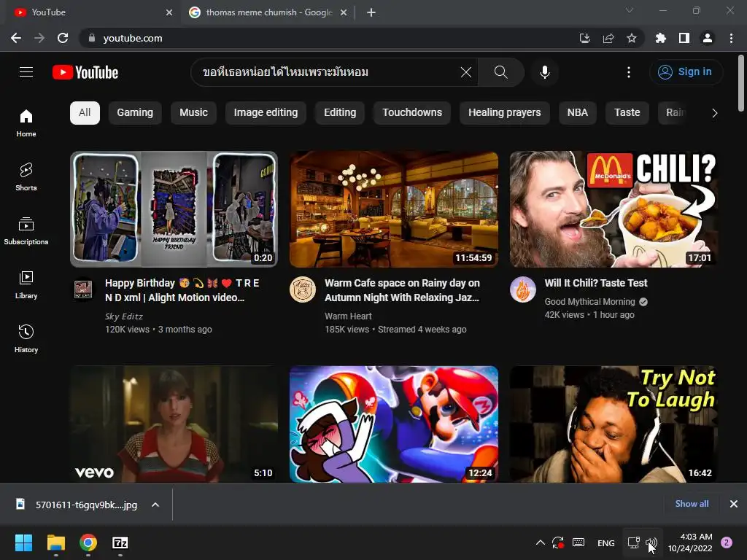Click the volume icon in system tray
This screenshot has height=560, width=747.
pos(651,542)
